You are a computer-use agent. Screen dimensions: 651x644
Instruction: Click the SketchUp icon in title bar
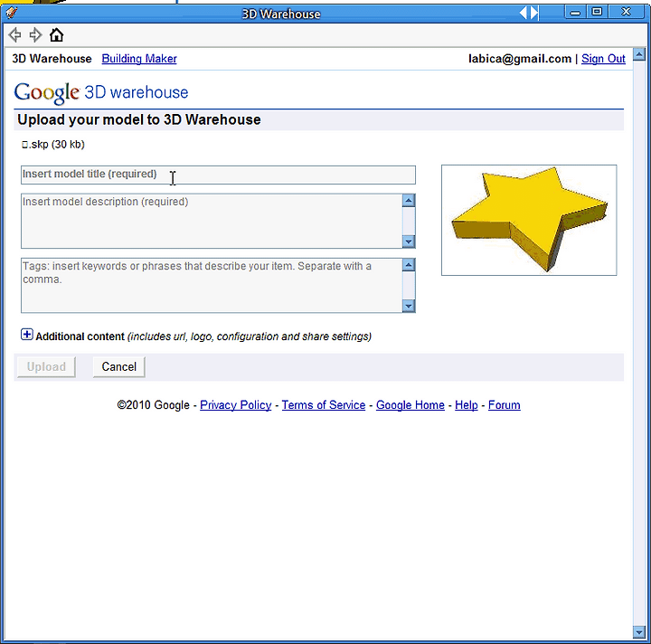(11, 13)
